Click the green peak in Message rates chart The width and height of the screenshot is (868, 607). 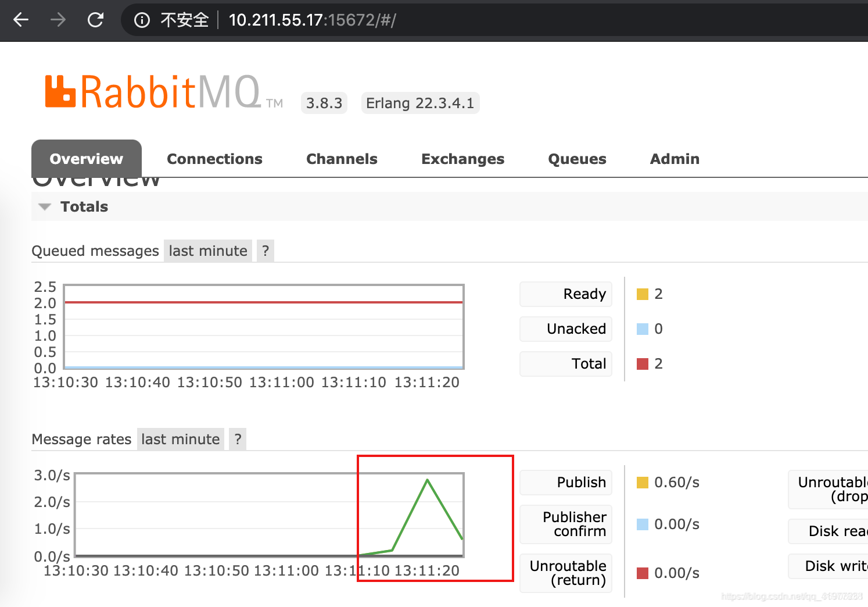click(428, 480)
